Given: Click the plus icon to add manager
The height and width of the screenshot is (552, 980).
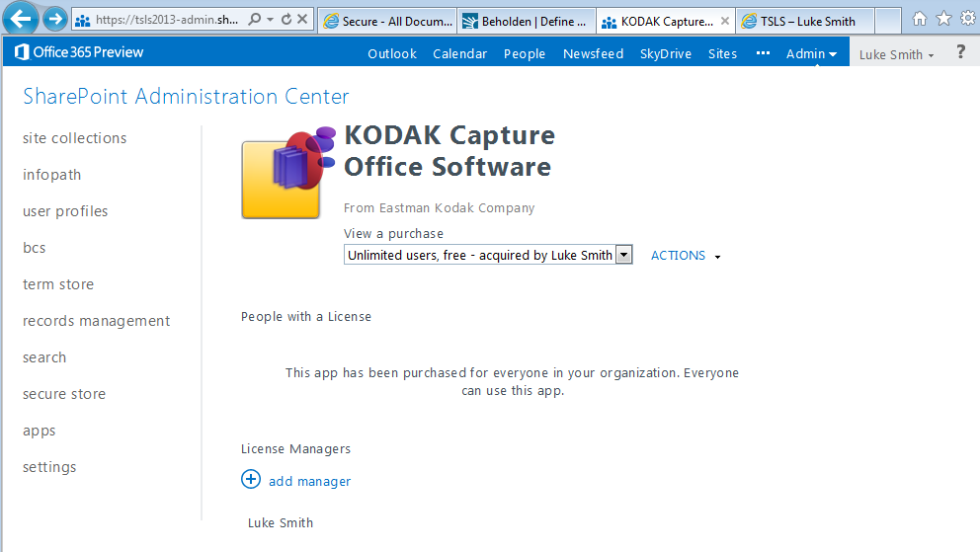Looking at the screenshot, I should point(251,480).
